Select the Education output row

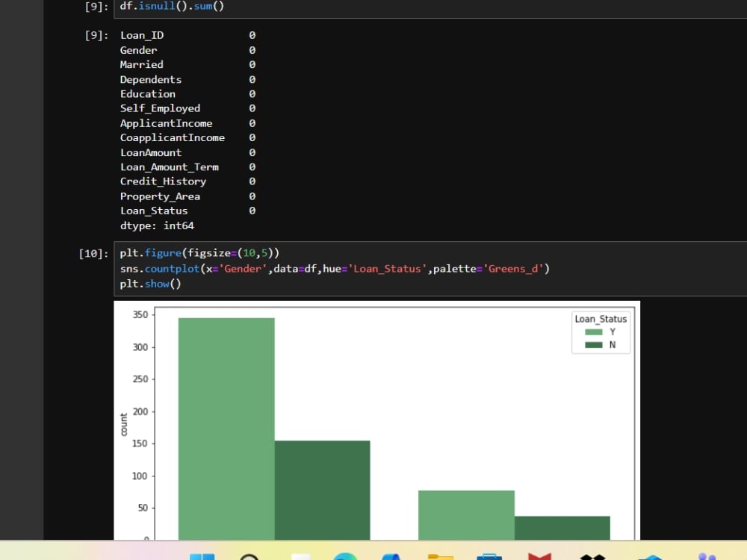pos(187,94)
